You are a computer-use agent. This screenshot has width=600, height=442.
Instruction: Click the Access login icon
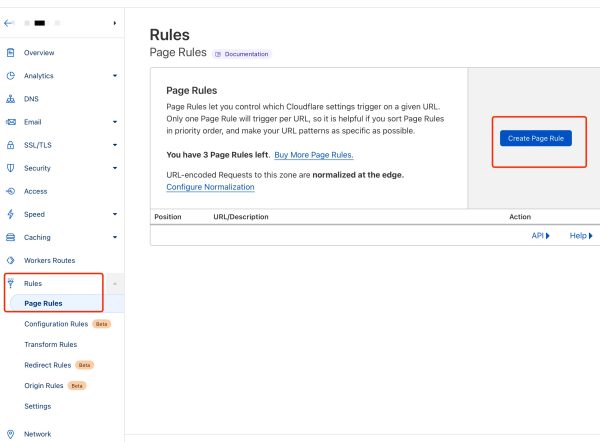click(x=10, y=191)
